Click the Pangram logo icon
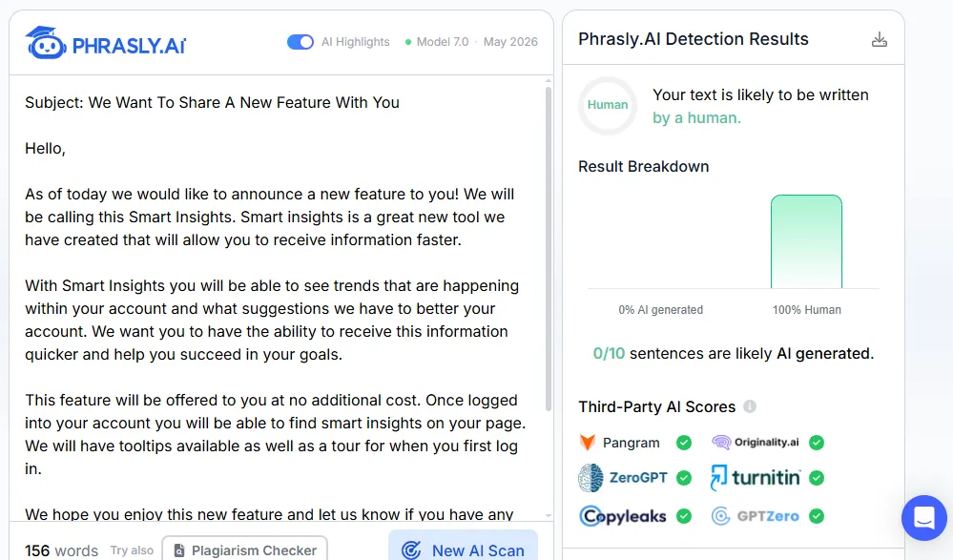 587,443
